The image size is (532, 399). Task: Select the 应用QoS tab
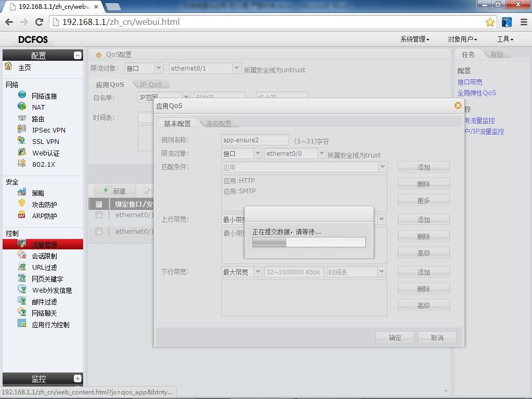click(110, 84)
